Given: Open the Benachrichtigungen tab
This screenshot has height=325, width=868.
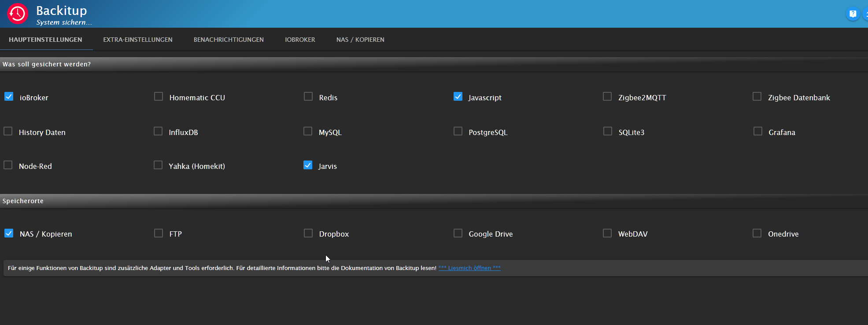Looking at the screenshot, I should coord(229,40).
